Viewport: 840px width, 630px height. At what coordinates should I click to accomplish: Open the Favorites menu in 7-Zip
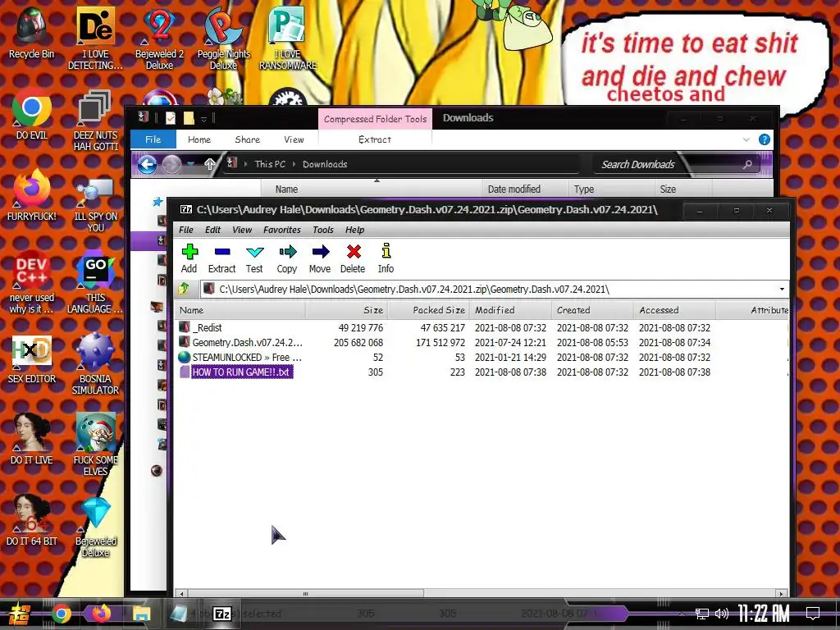click(282, 230)
